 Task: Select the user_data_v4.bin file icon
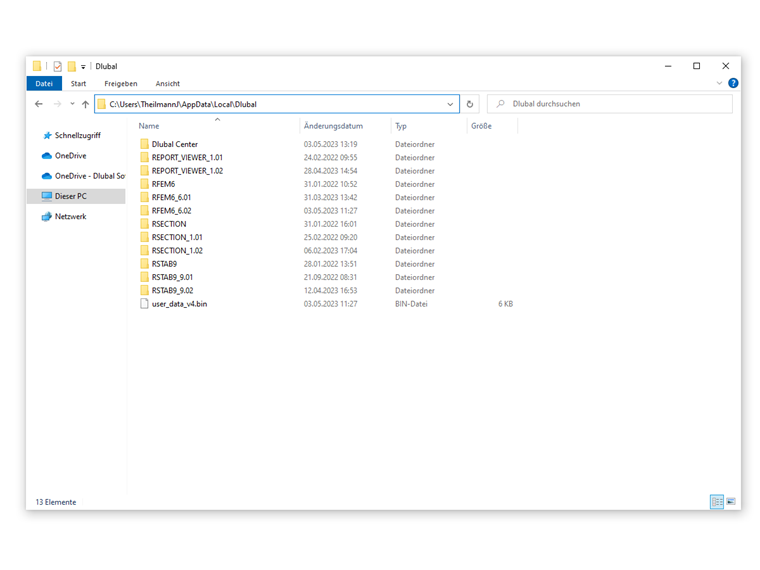point(144,304)
